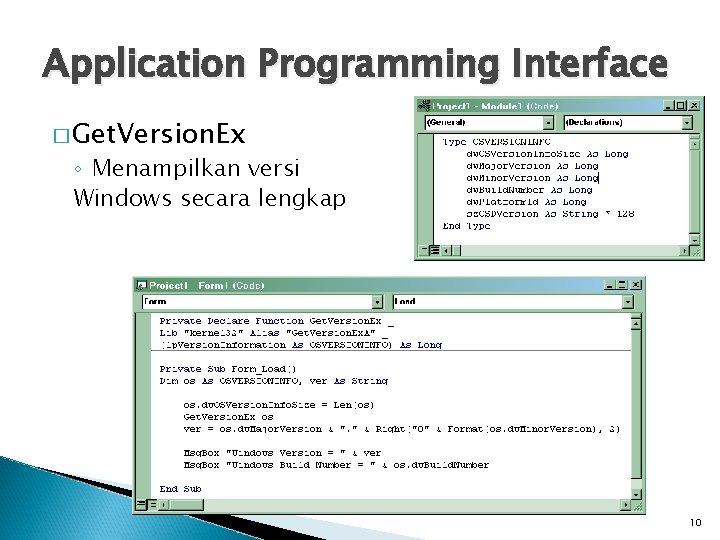Close the Module1 code window

click(694, 106)
